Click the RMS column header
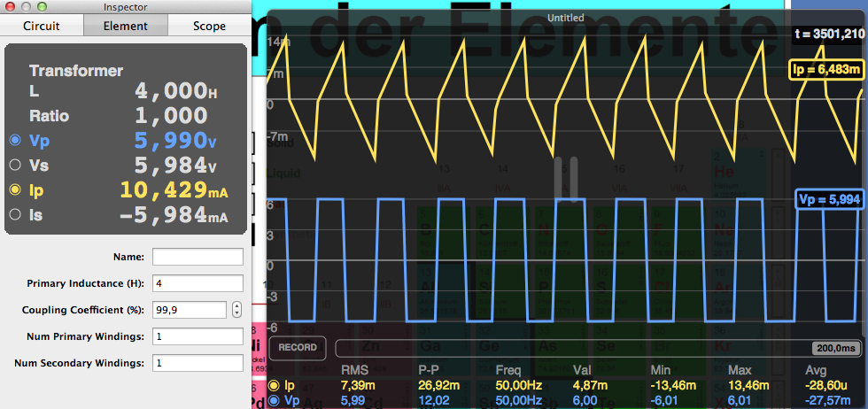The image size is (868, 409). tap(354, 370)
